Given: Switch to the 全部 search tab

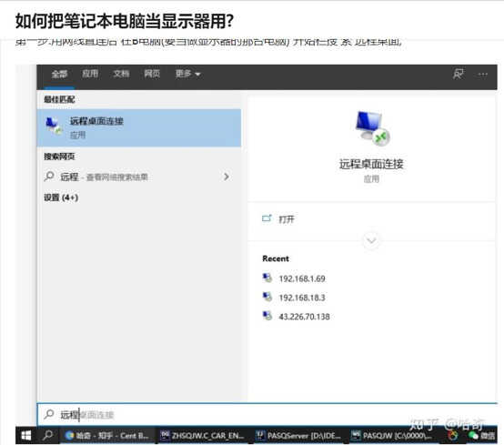Looking at the screenshot, I should 59,75.
